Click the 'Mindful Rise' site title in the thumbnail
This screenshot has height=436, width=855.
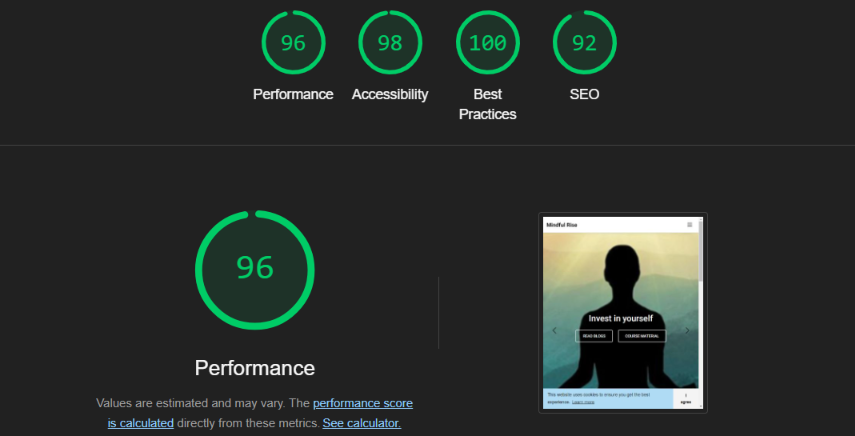click(x=562, y=225)
